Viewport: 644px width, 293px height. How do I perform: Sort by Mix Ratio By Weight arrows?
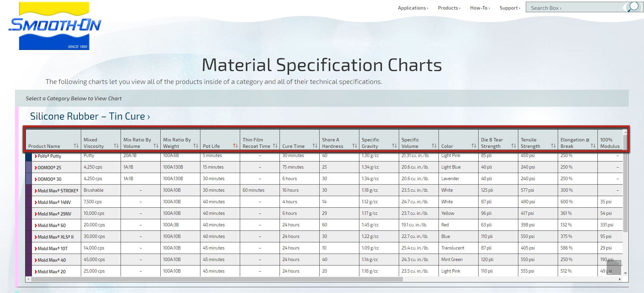coord(196,145)
